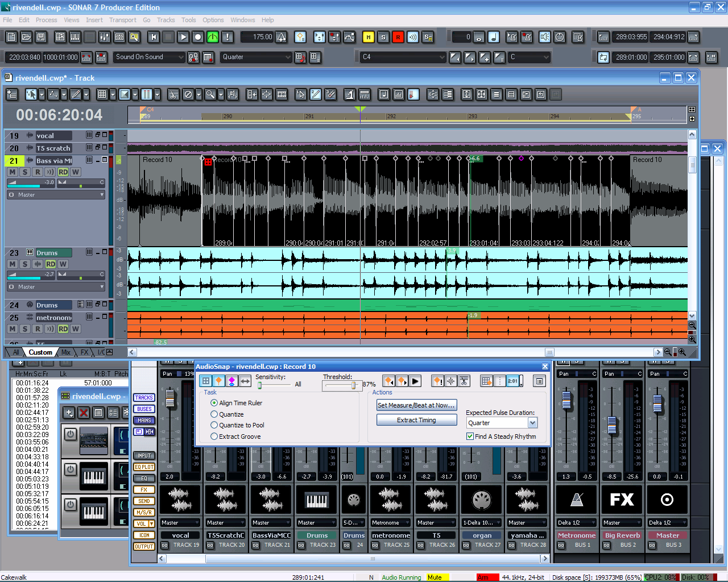Image resolution: width=728 pixels, height=582 pixels.
Task: Open the C4 marker dropdown
Action: pos(403,57)
